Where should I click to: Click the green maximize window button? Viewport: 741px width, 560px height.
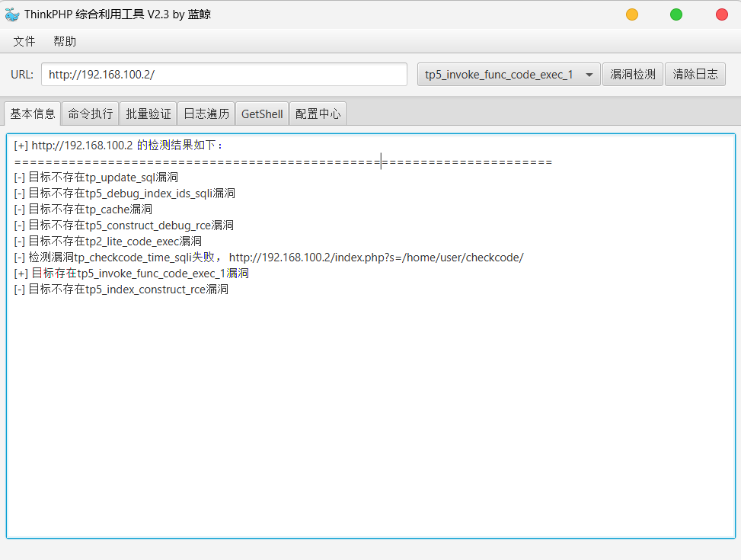[x=676, y=14]
